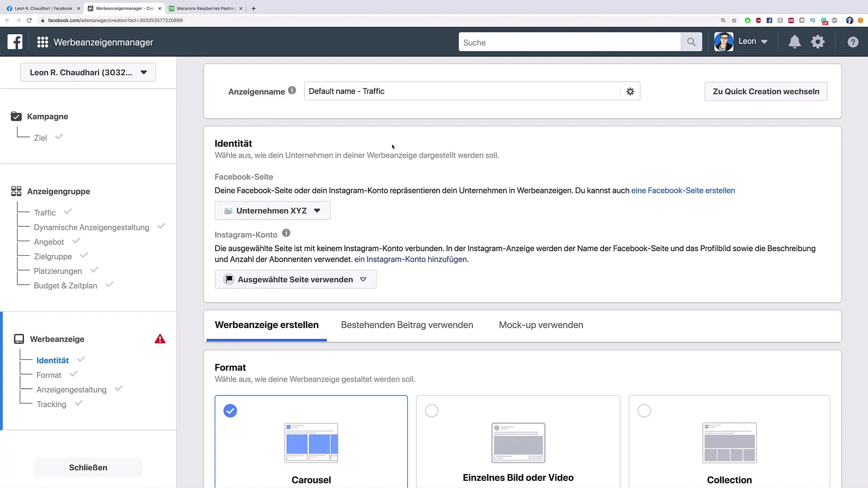
Task: Click the Werbeanzeigenmanager grid icon
Action: 42,42
